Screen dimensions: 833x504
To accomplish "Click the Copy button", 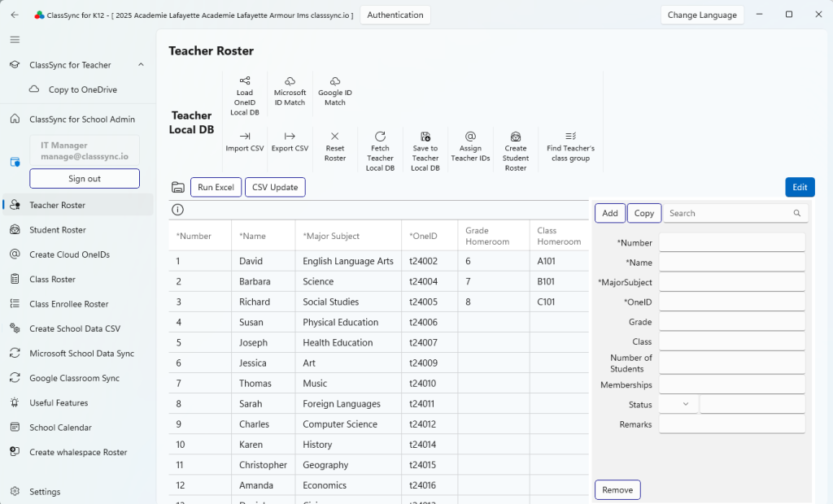I will pyautogui.click(x=644, y=213).
